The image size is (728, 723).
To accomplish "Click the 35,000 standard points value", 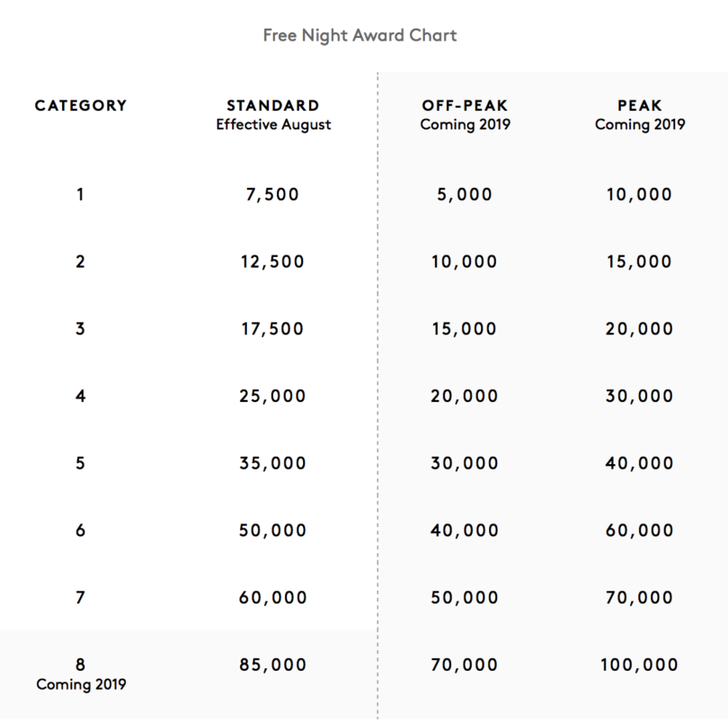I will 273,464.
